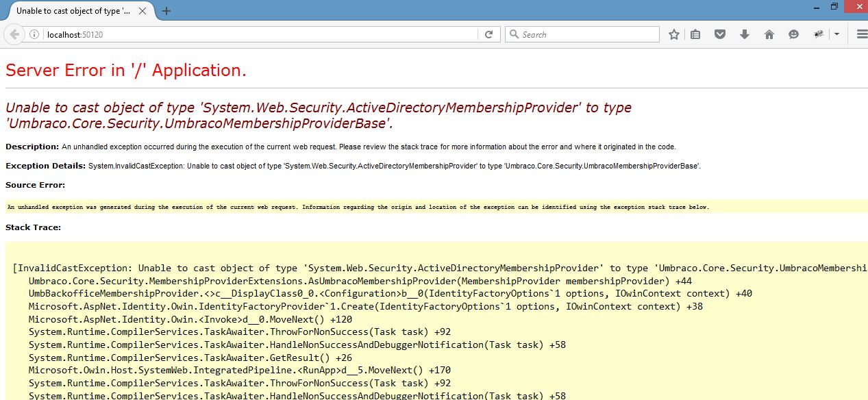The image size is (868, 400).
Task: Click the 'Description:' label
Action: 32,147
